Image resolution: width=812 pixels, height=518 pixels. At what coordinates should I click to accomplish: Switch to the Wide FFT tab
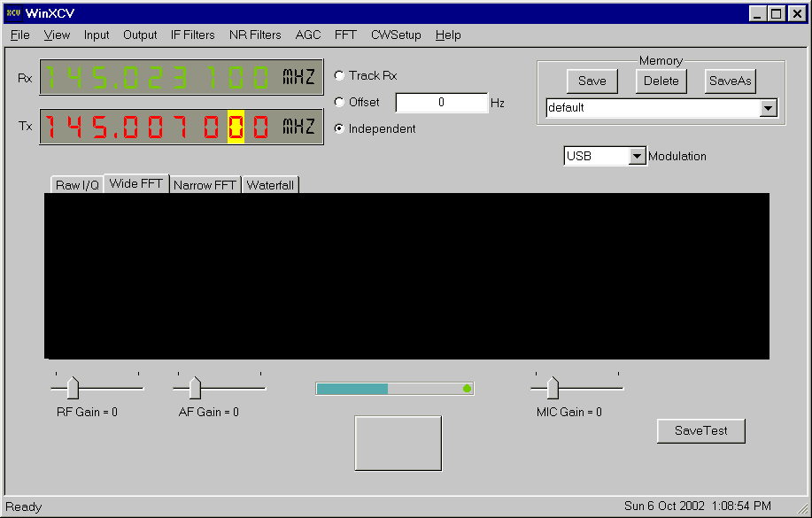[136, 183]
